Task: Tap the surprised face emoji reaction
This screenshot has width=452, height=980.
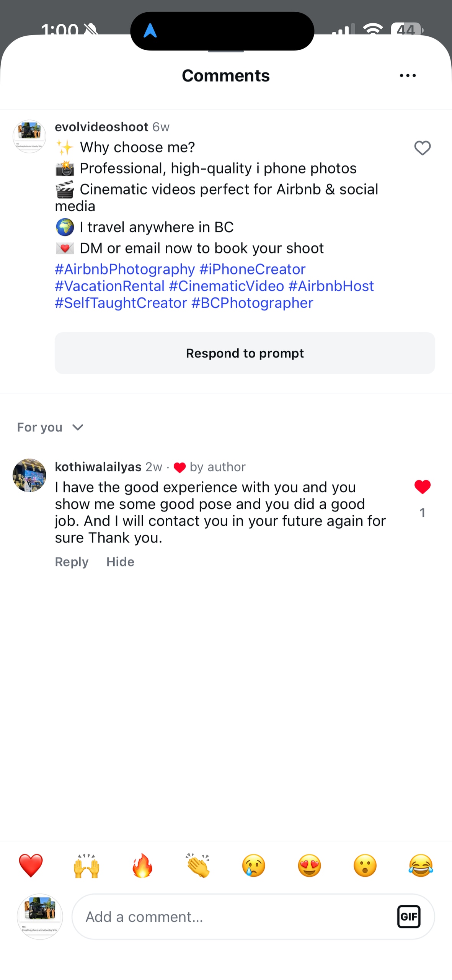Action: 365,866
